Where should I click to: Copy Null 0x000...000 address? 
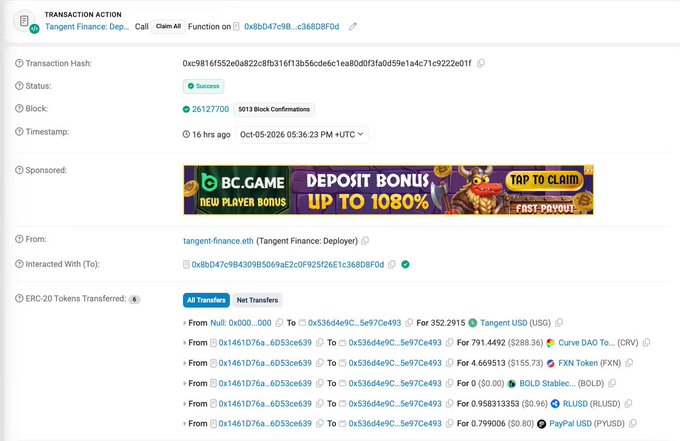(x=279, y=323)
